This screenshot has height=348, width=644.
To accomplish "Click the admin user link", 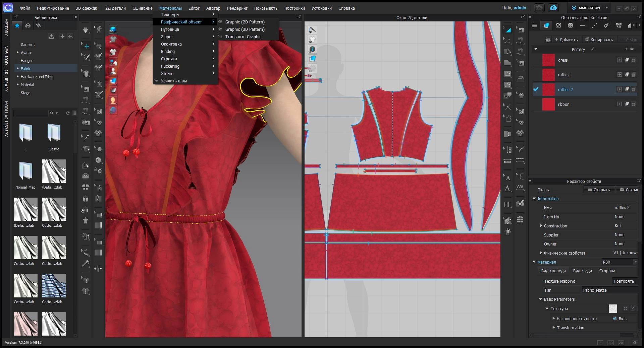I will pos(520,8).
